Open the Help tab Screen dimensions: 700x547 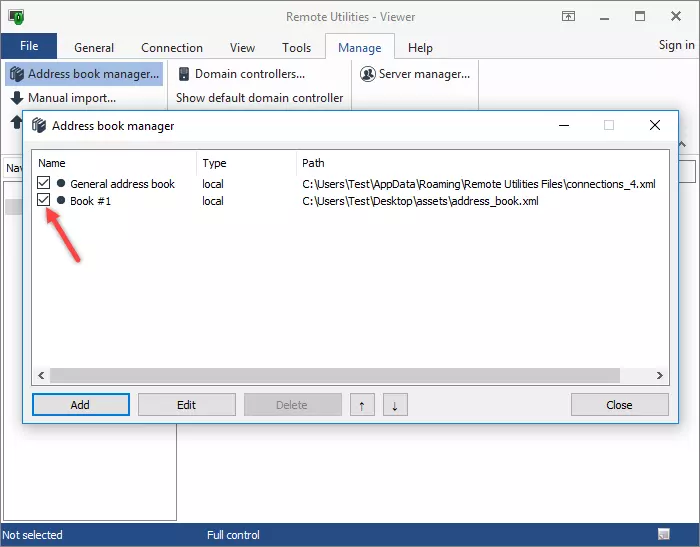[x=420, y=48]
